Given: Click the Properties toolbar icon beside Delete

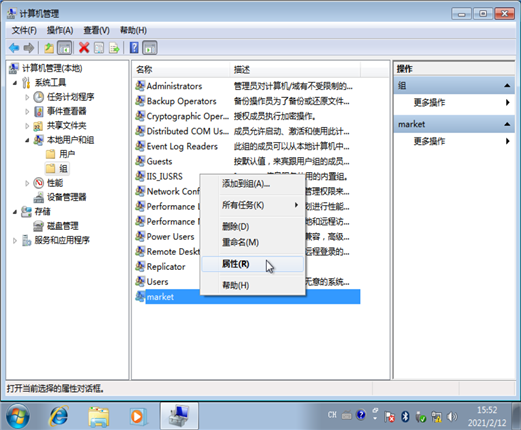Looking at the screenshot, I should [99, 48].
